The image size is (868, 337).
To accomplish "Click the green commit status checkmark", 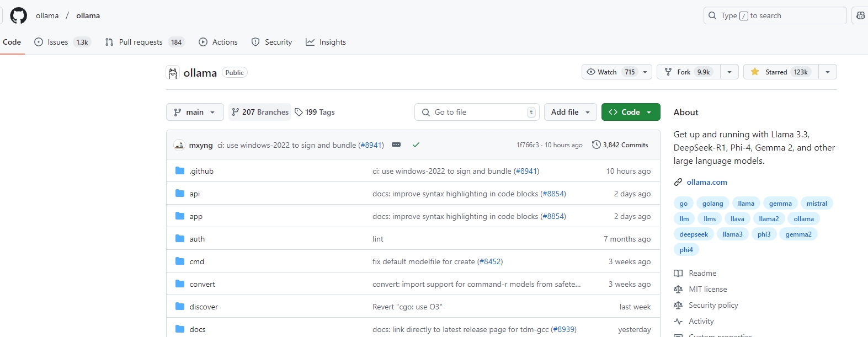I will pos(416,145).
